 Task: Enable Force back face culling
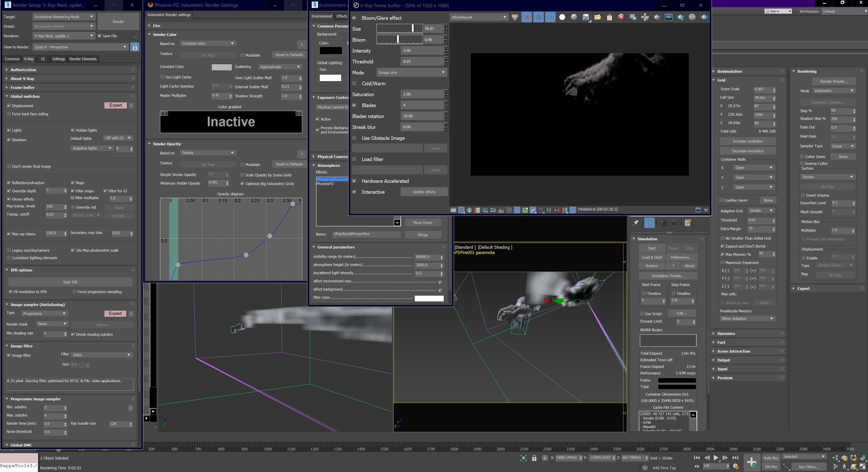[9, 114]
